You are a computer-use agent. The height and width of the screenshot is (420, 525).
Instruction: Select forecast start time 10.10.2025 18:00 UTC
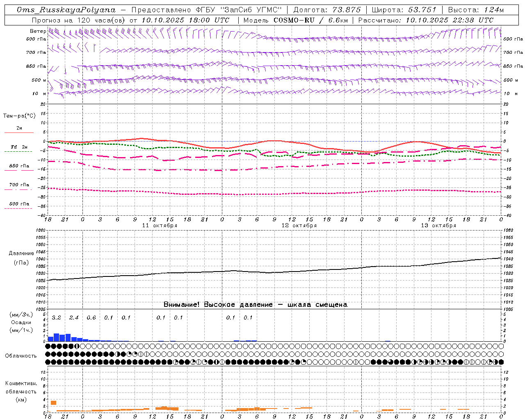185,20
